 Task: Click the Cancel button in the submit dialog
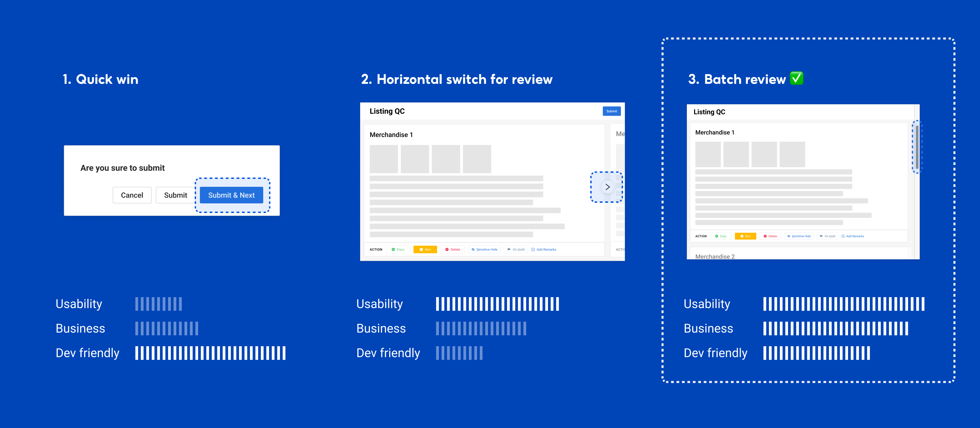click(x=132, y=195)
